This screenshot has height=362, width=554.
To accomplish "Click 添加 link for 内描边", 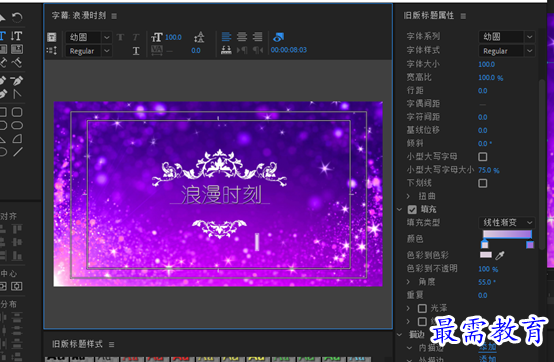I will pos(488,347).
